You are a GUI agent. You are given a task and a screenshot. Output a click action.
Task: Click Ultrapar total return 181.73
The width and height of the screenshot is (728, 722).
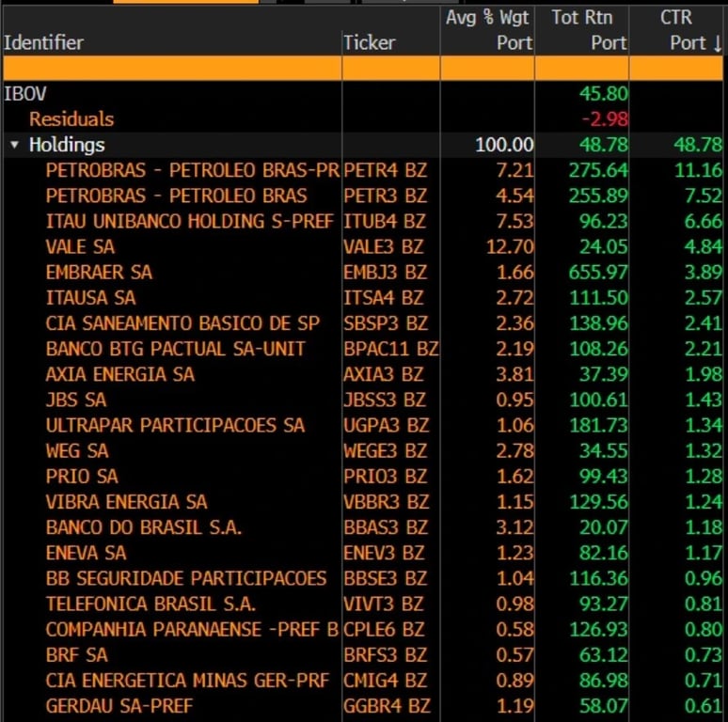point(598,426)
